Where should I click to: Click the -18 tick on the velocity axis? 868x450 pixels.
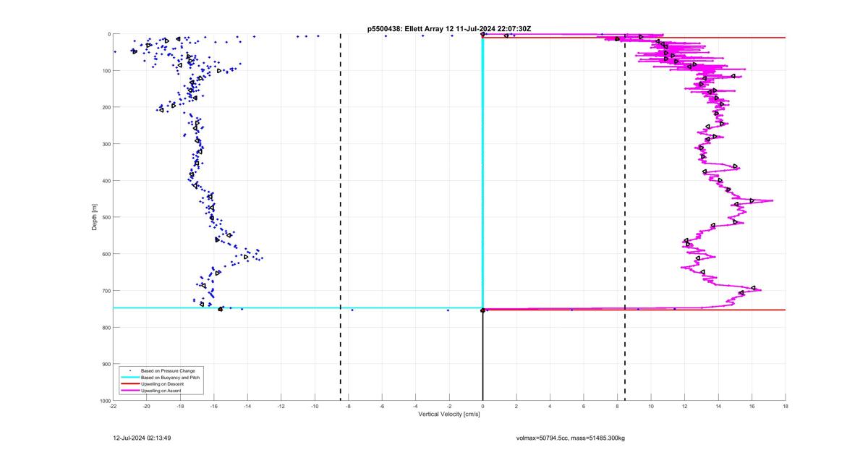click(180, 407)
